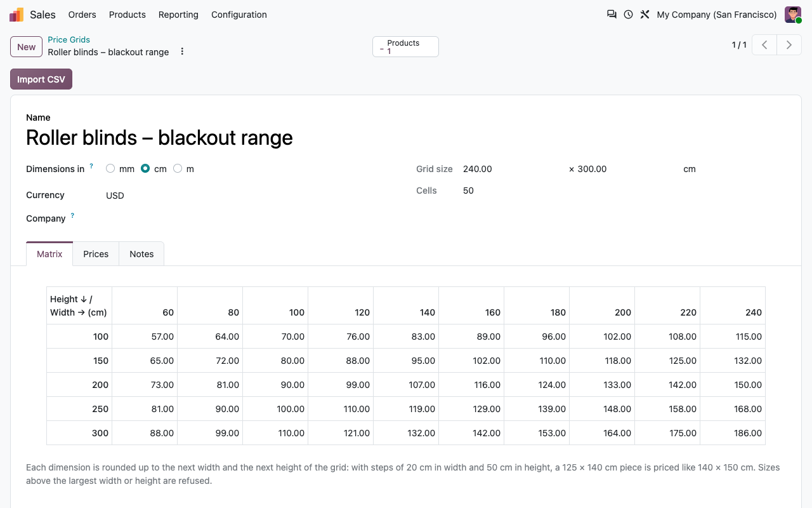This screenshot has height=508, width=812.
Task: Go to the previous record arrow
Action: click(764, 45)
